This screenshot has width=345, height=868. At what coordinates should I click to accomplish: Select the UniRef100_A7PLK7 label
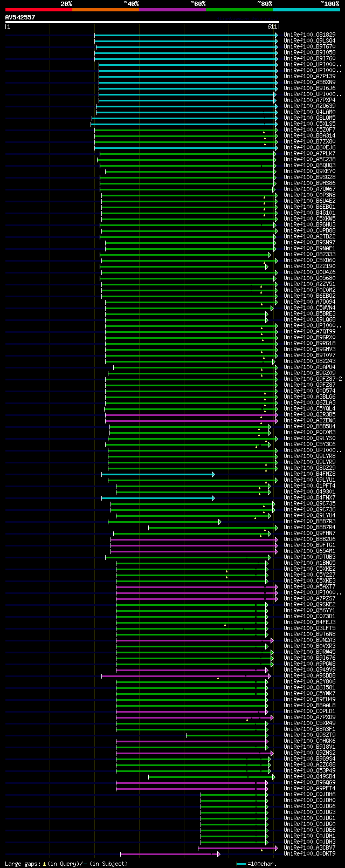309,154
